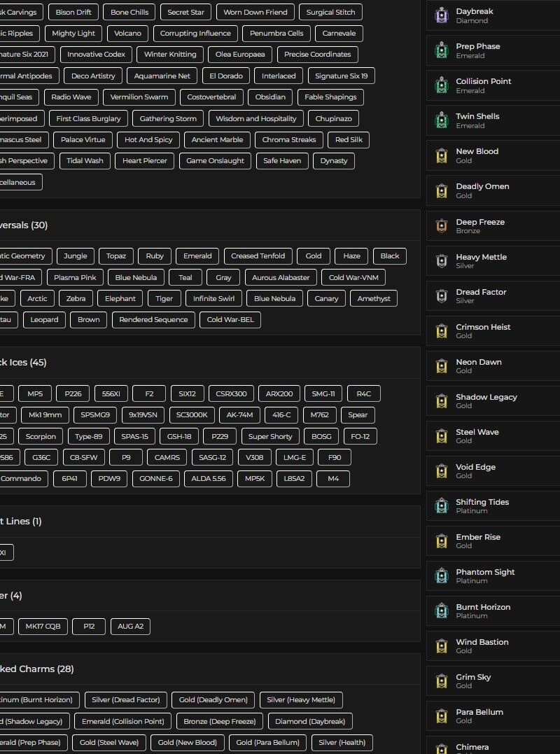Click the Crimson Heist Gold charm icon
This screenshot has width=560, height=754.
click(441, 331)
